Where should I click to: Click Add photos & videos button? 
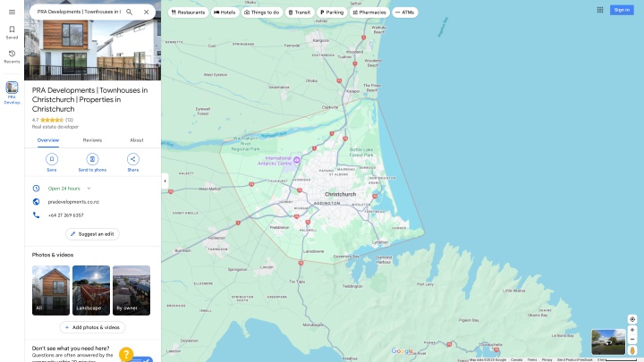[92, 327]
